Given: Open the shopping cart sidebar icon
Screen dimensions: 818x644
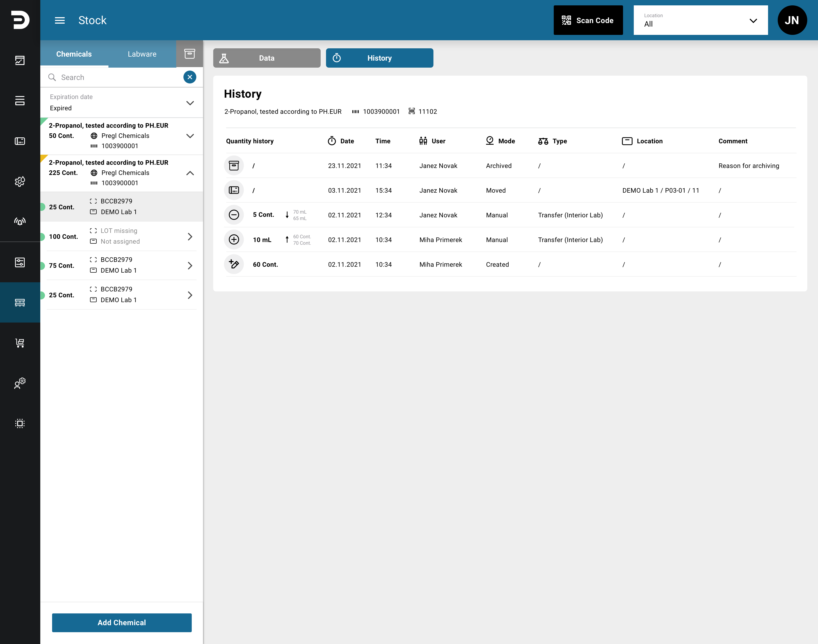Looking at the screenshot, I should [20, 343].
